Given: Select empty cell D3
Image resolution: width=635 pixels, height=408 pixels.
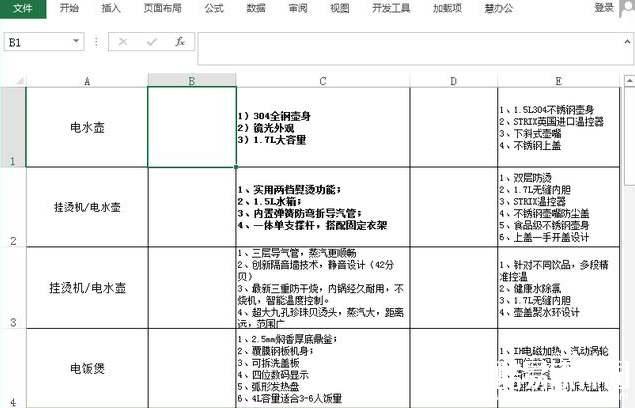Looking at the screenshot, I should (x=454, y=288).
